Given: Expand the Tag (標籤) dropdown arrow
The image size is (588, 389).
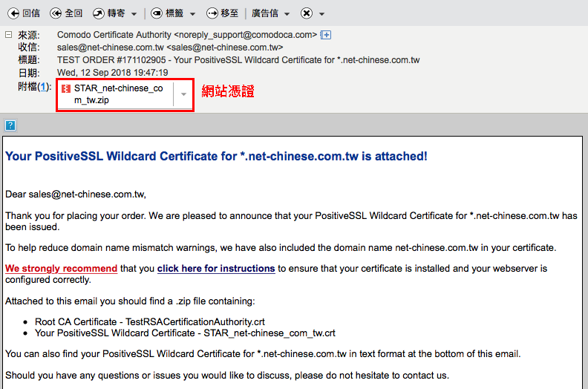Looking at the screenshot, I should pos(193,14).
